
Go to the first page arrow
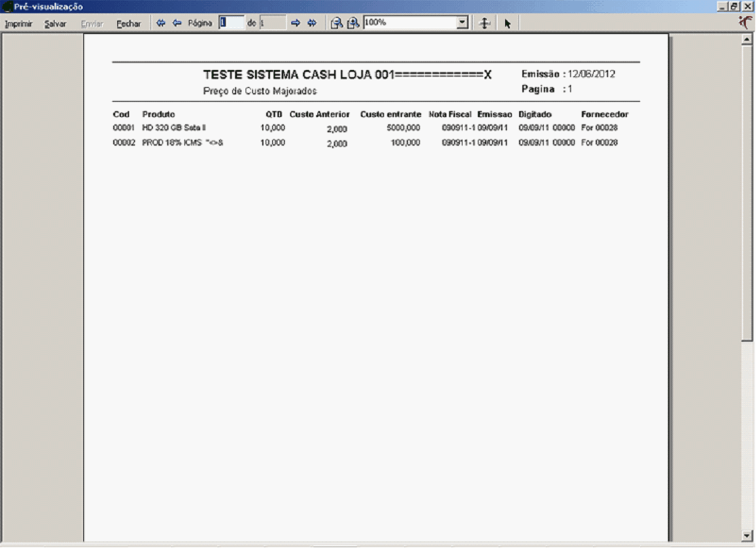pyautogui.click(x=160, y=23)
